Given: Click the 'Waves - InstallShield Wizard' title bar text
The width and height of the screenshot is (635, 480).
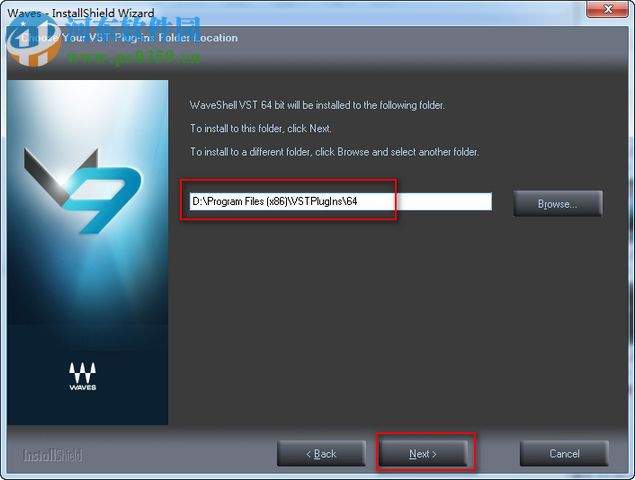Looking at the screenshot, I should [81, 13].
